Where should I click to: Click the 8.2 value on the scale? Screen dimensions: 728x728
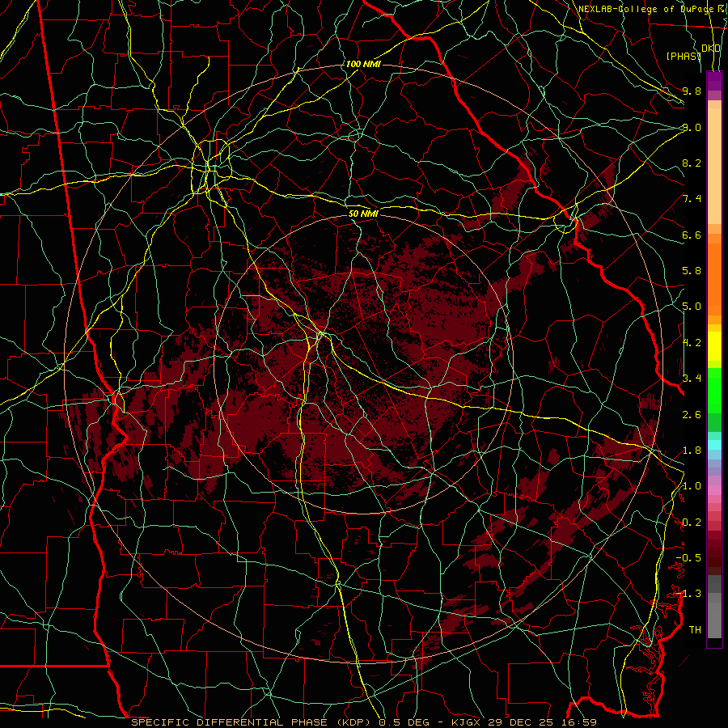coord(692,163)
